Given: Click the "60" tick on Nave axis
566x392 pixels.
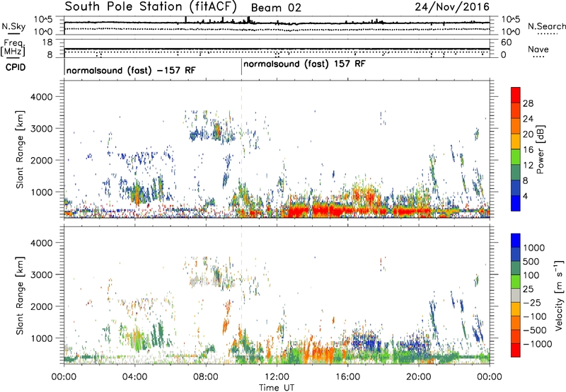Looking at the screenshot, I should tap(506, 42).
